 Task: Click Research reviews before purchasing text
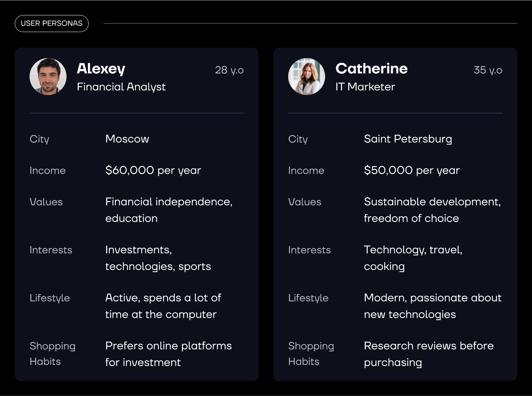[429, 354]
